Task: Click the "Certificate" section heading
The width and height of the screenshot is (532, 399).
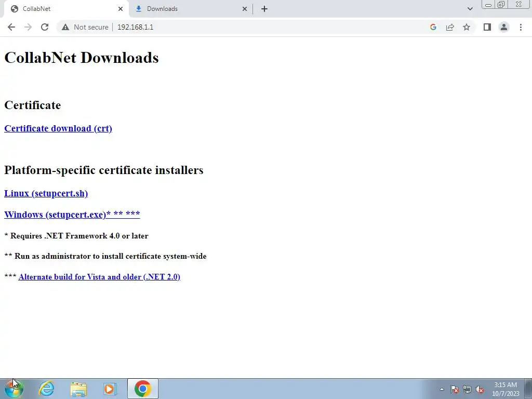Action: click(x=33, y=105)
